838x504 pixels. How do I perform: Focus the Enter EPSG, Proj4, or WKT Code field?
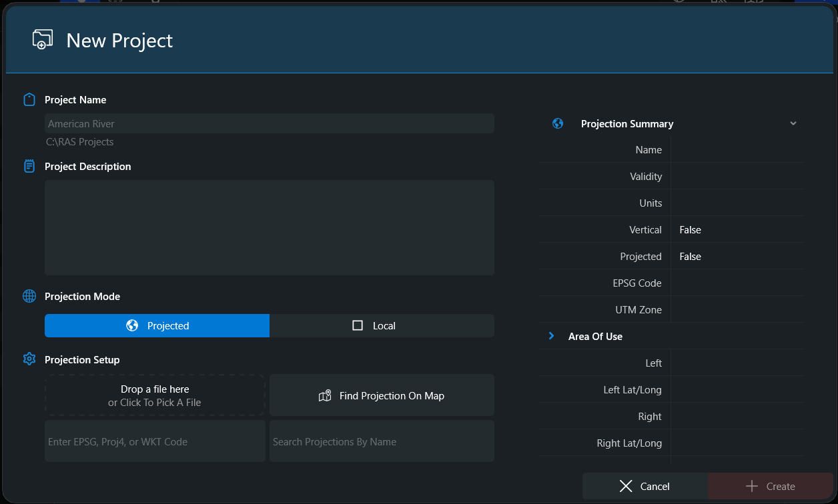click(x=155, y=441)
